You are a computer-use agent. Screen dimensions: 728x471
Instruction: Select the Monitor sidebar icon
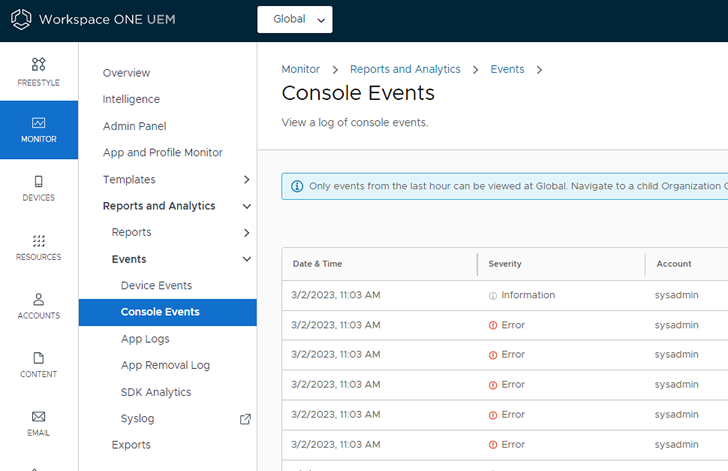click(39, 123)
